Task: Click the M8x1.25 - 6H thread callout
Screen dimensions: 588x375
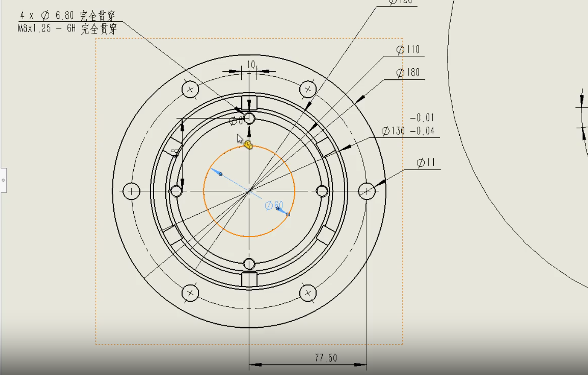Action: click(67, 29)
